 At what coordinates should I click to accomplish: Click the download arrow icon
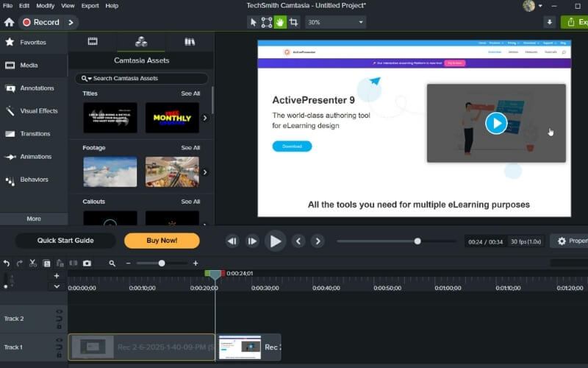[549, 22]
